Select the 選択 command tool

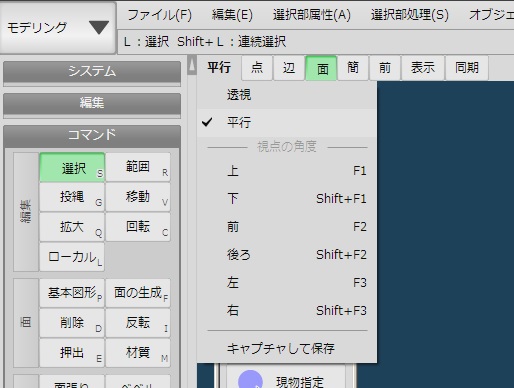72,167
